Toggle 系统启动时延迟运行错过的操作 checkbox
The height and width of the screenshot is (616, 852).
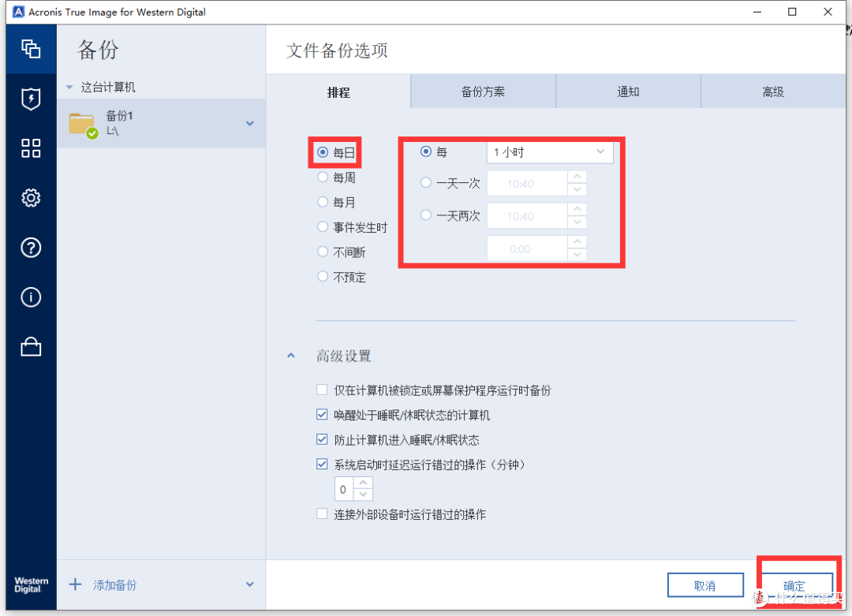322,464
